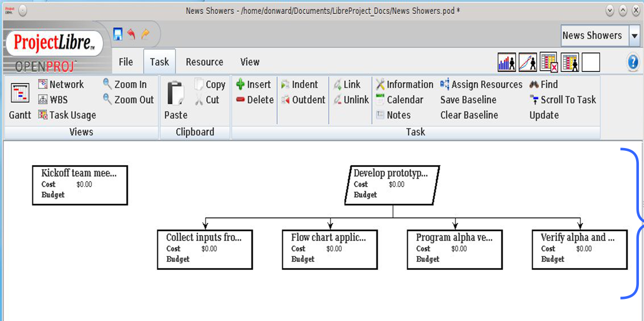
Task: Open task Notes
Action: 393,115
